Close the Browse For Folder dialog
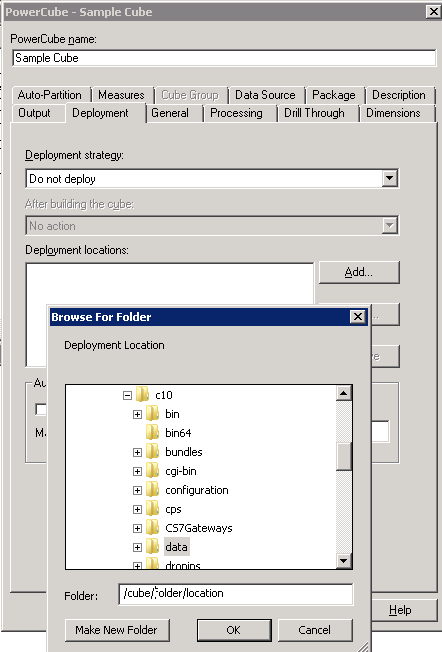 point(358,317)
